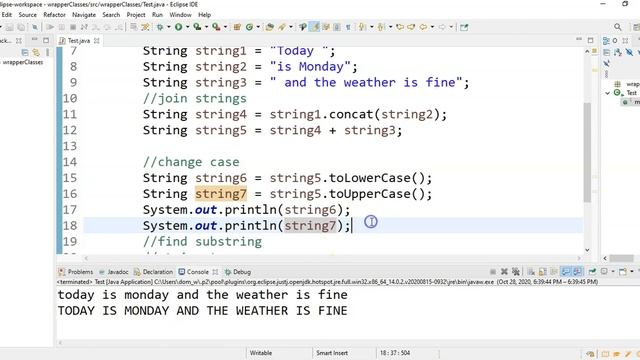Viewport: 640px width, 360px height.
Task: Toggle Show Console on Standard Out
Action: coord(565,271)
